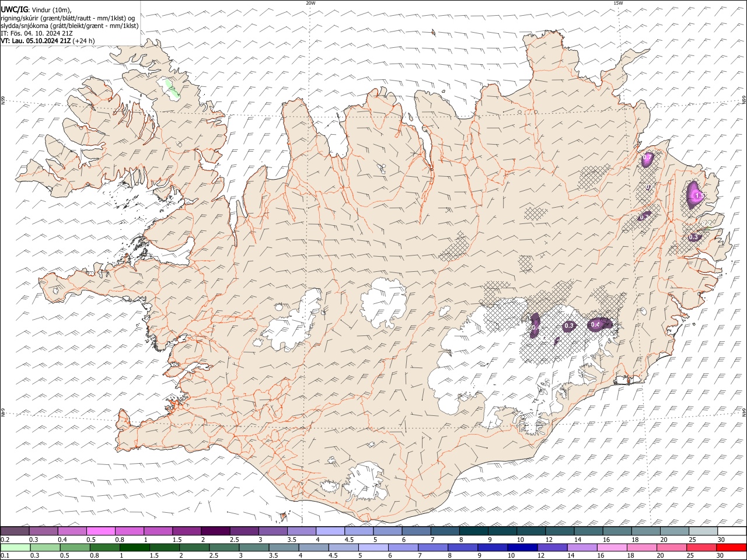747x560 pixels.
Task: Click the "Vindur (10m)" header text
Action: pos(52,10)
